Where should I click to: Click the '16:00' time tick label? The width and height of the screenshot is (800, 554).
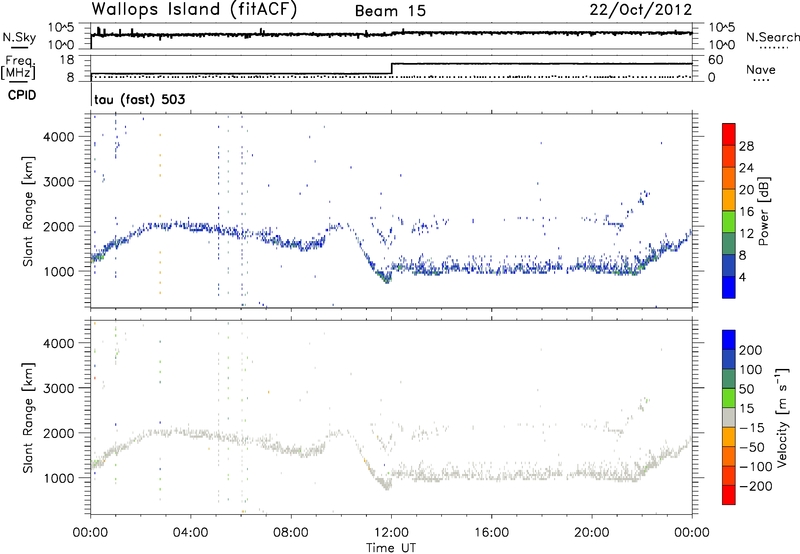tap(491, 533)
